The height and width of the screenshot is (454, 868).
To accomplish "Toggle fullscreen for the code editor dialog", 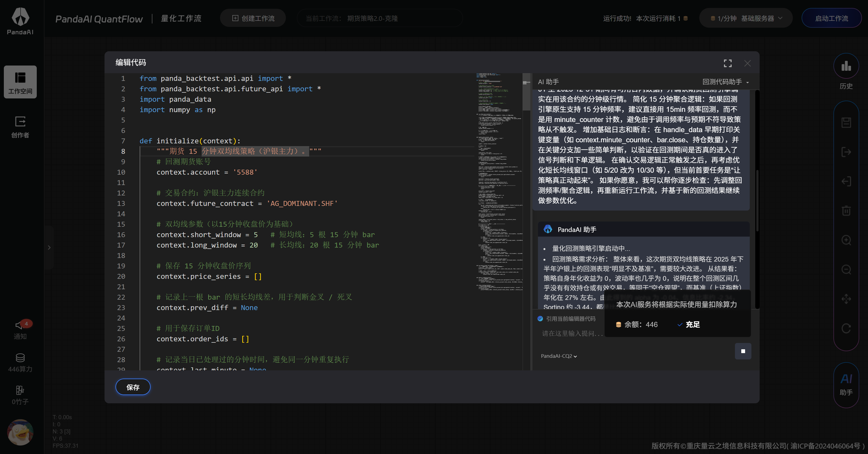I will [728, 63].
